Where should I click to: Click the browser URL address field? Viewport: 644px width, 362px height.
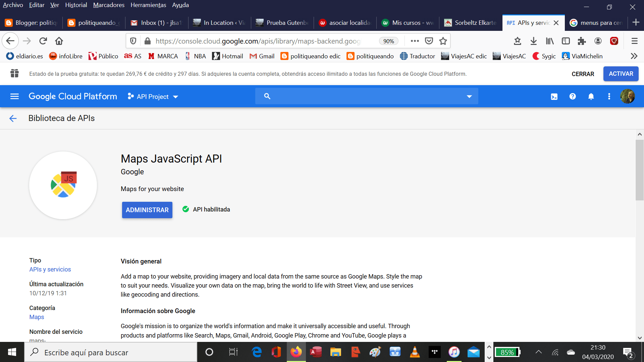[x=258, y=41]
